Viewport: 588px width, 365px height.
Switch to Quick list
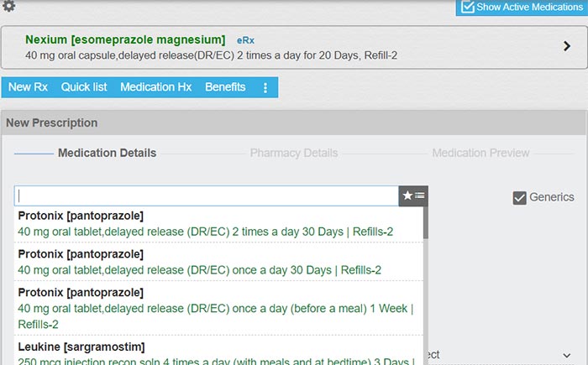coord(84,87)
